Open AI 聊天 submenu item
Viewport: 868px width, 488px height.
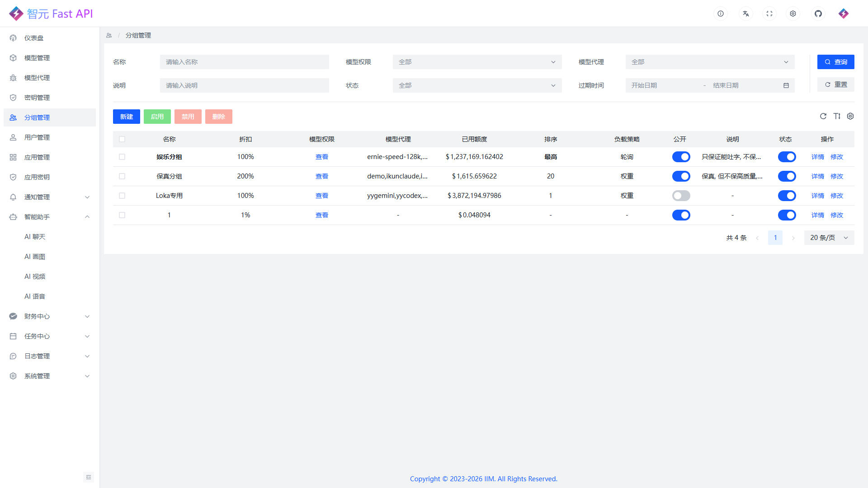35,237
